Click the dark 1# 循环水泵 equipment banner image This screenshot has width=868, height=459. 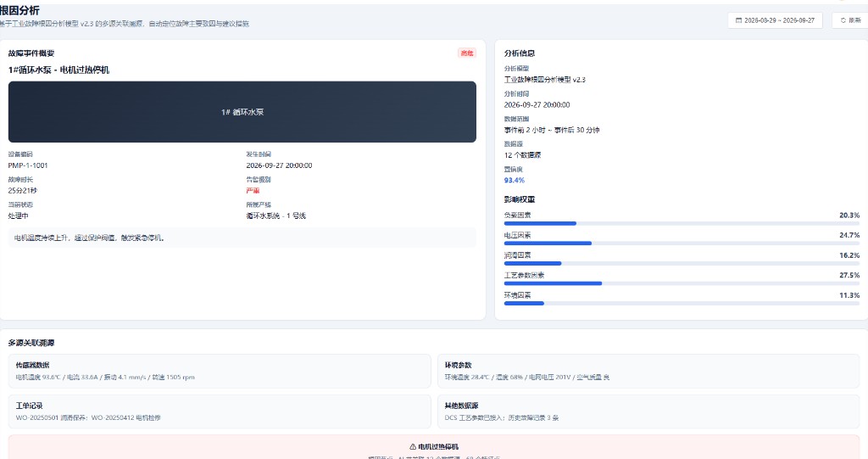[242, 112]
